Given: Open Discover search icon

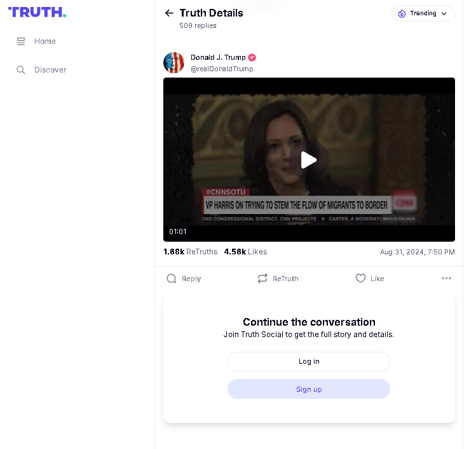Looking at the screenshot, I should click(20, 70).
